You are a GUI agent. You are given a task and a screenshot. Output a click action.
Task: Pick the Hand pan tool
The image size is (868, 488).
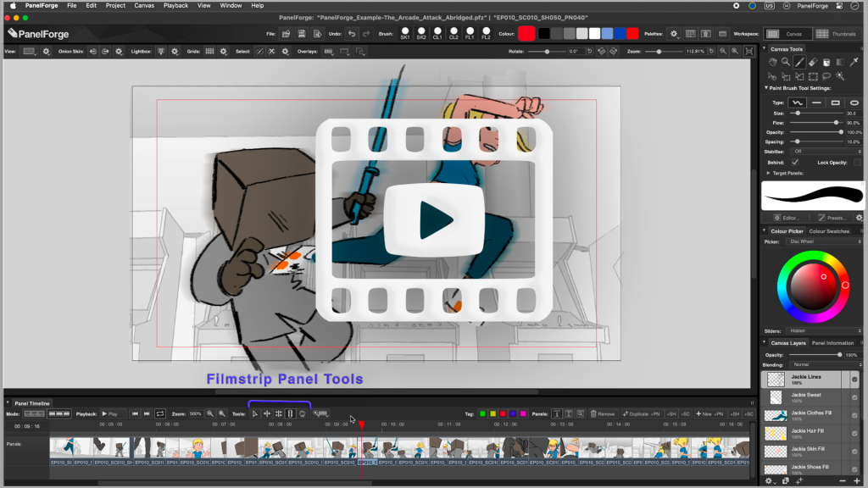coord(772,62)
